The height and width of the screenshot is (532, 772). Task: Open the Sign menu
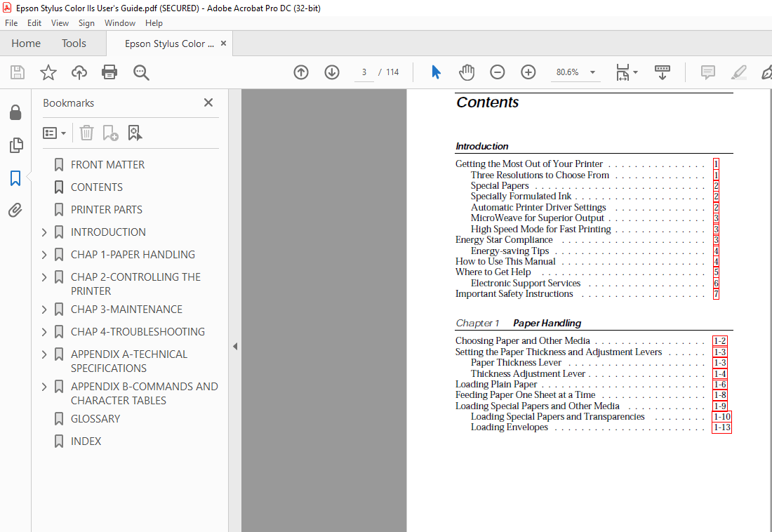pos(86,23)
